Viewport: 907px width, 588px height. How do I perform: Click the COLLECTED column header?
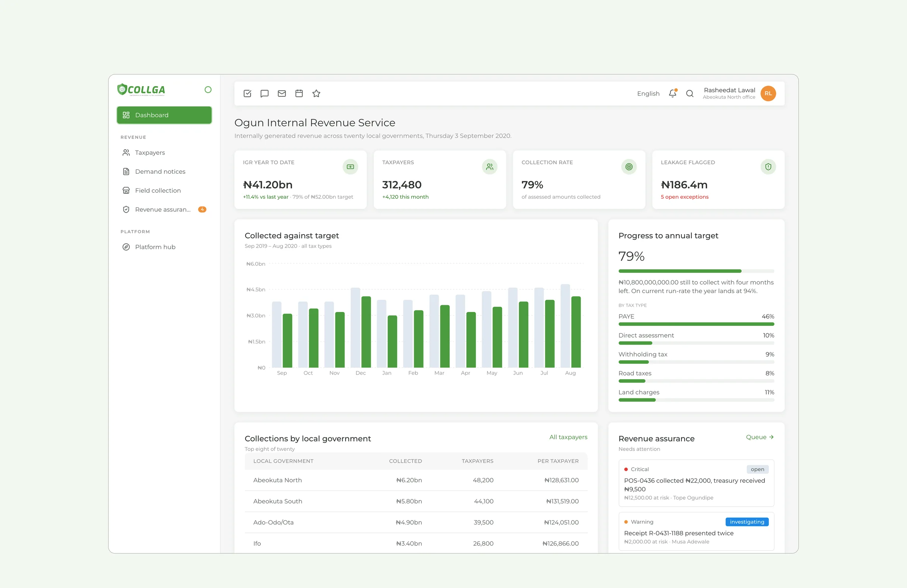click(x=405, y=461)
